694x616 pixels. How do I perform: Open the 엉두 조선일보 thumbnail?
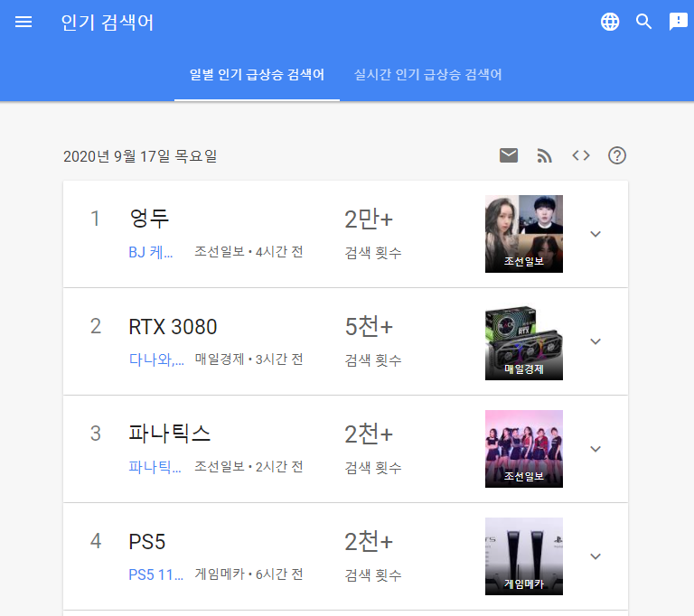coord(524,234)
